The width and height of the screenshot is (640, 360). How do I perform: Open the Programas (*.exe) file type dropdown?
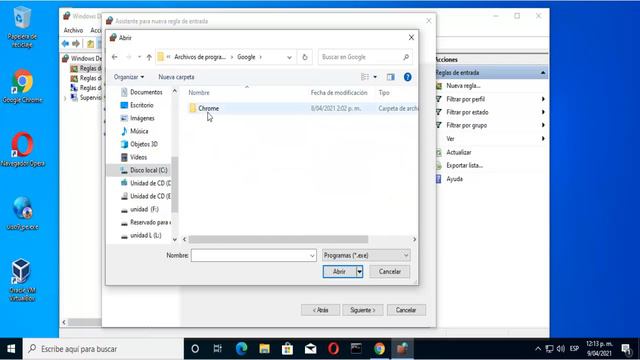(366, 256)
